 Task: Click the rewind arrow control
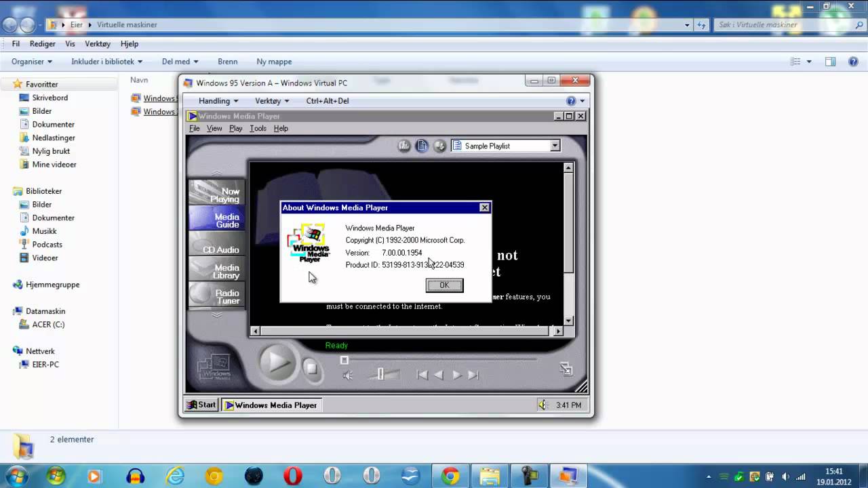click(439, 375)
